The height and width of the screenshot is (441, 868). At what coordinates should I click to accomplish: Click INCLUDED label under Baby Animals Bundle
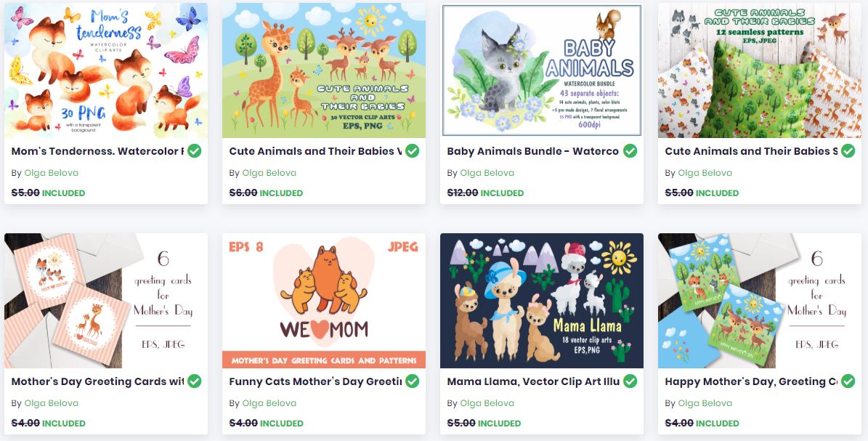point(502,193)
